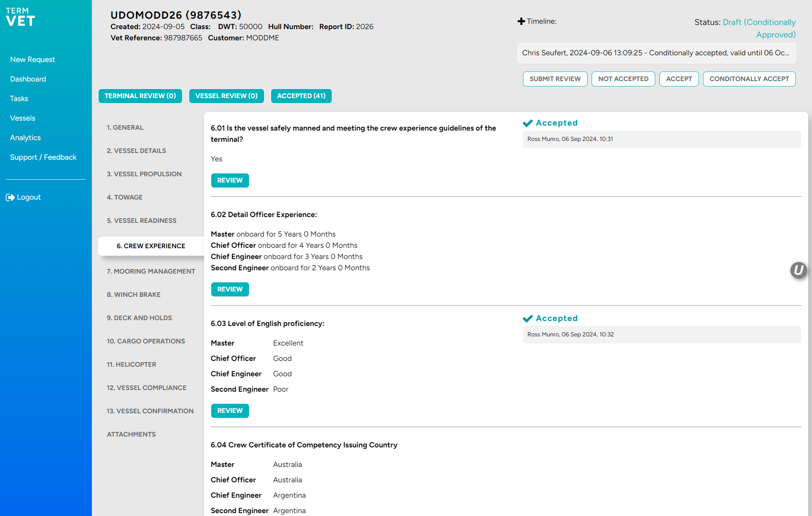Click REVIEW for question 6.01
The height and width of the screenshot is (516, 812).
[x=230, y=180]
